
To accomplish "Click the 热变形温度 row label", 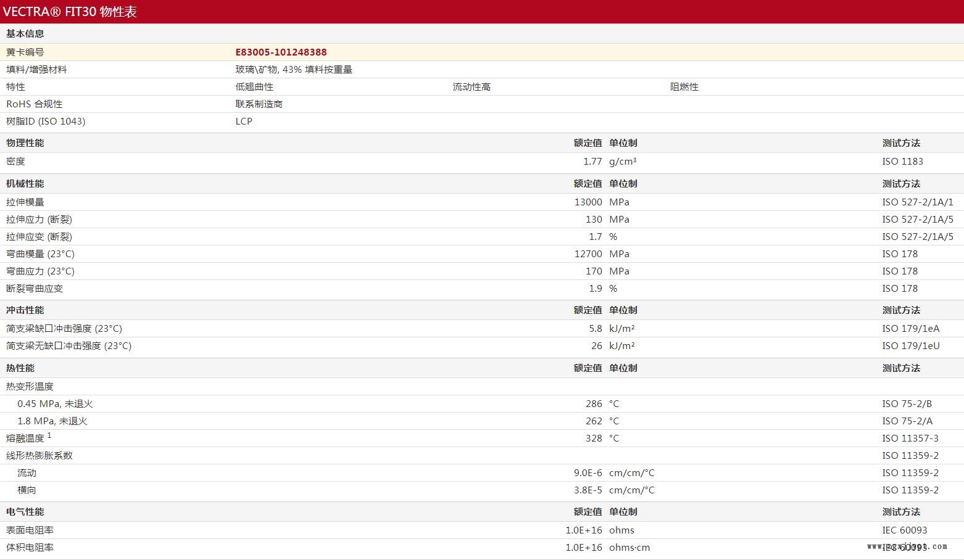I will [x=30, y=387].
